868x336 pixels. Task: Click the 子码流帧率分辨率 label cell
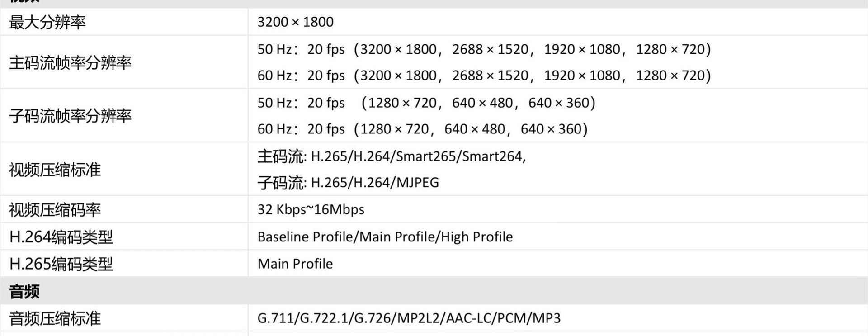70,116
